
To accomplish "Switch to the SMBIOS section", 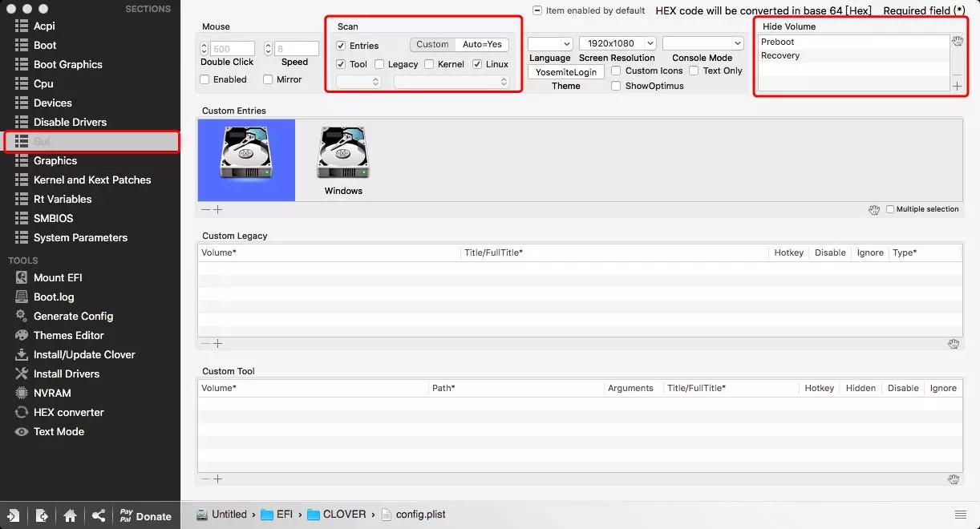I will (53, 218).
